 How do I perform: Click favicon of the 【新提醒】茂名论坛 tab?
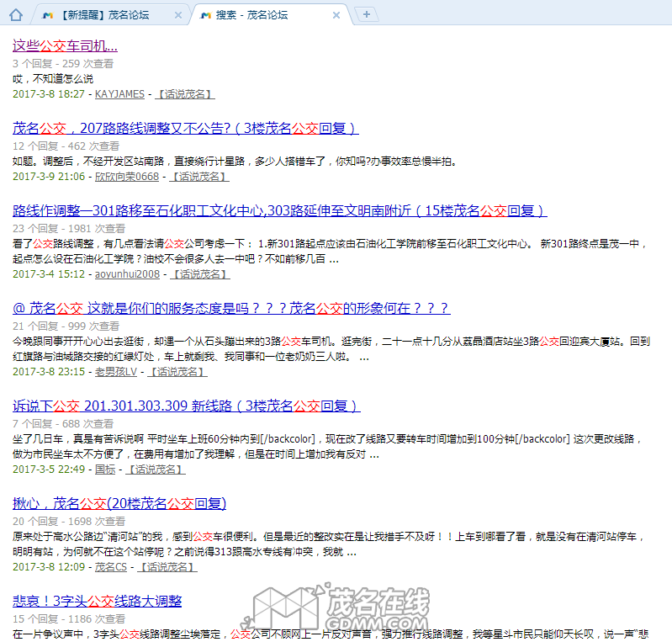point(48,15)
